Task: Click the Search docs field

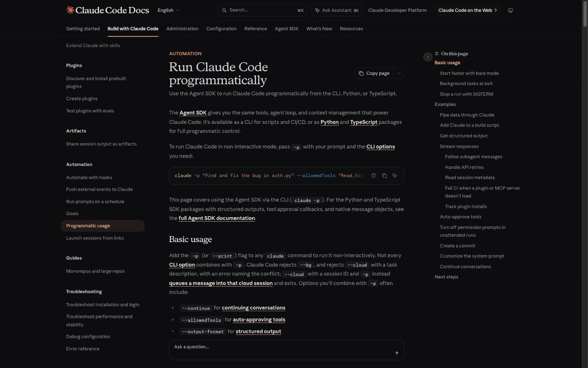Action: pos(262,10)
